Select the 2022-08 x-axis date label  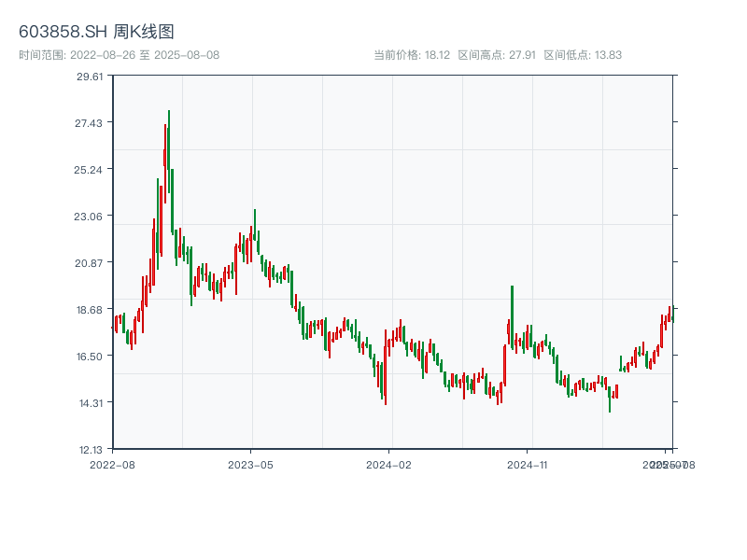click(112, 464)
